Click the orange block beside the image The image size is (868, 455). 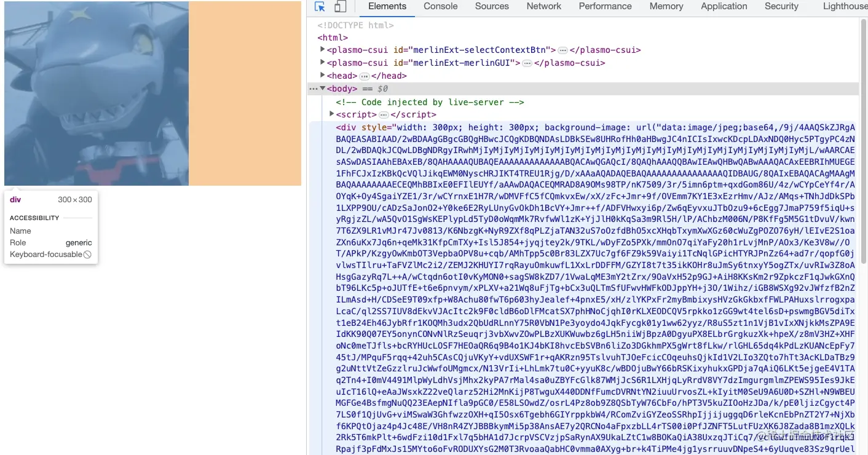(x=245, y=93)
